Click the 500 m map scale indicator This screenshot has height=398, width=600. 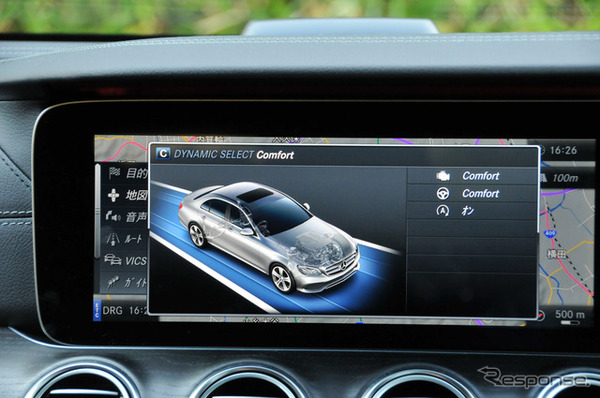pyautogui.click(x=570, y=315)
